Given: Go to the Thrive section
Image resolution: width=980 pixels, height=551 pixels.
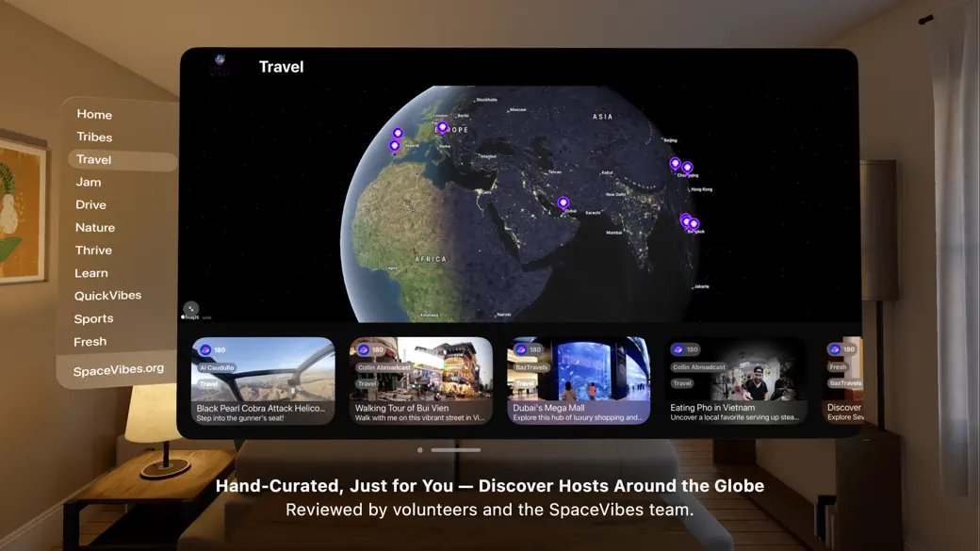Looking at the screenshot, I should pos(93,251).
